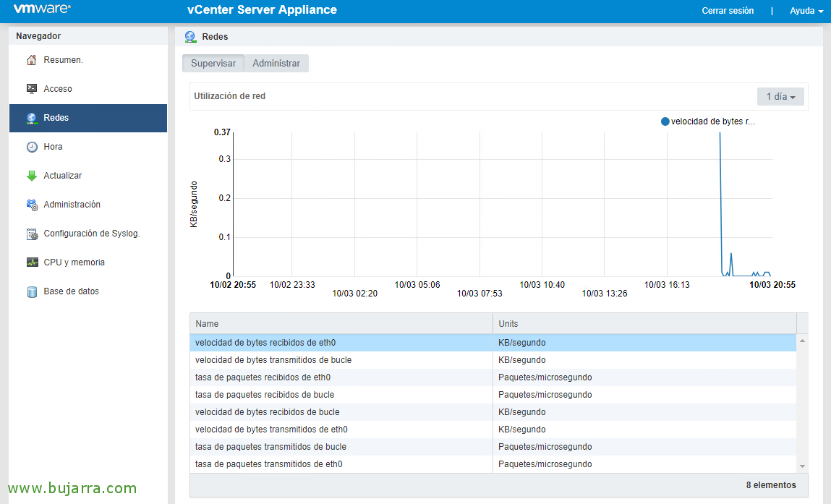
Task: Click the Resumen home icon
Action: (32, 60)
